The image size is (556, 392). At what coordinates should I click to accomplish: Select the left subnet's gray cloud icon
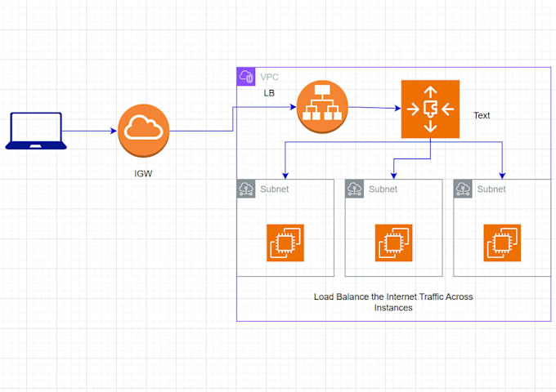click(x=246, y=189)
